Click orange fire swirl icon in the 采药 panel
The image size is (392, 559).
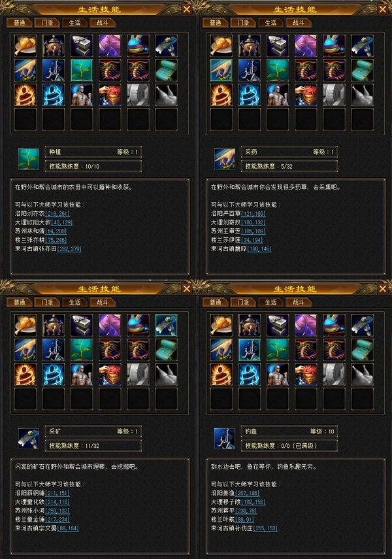coord(221,95)
